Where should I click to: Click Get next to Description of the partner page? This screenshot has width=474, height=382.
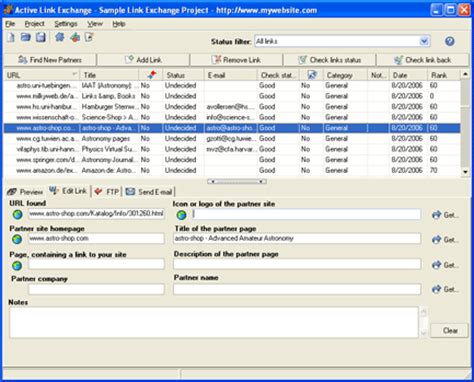(x=446, y=265)
